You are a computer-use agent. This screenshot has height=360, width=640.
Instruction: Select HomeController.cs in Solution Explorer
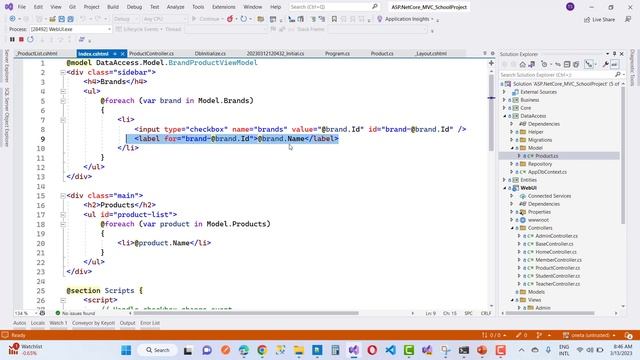click(x=556, y=252)
